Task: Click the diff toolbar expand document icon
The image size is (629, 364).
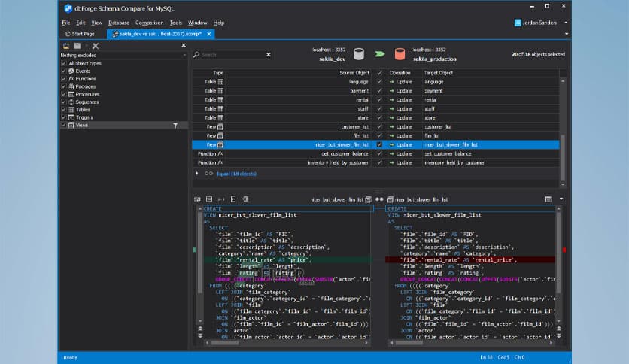Action: [233, 199]
